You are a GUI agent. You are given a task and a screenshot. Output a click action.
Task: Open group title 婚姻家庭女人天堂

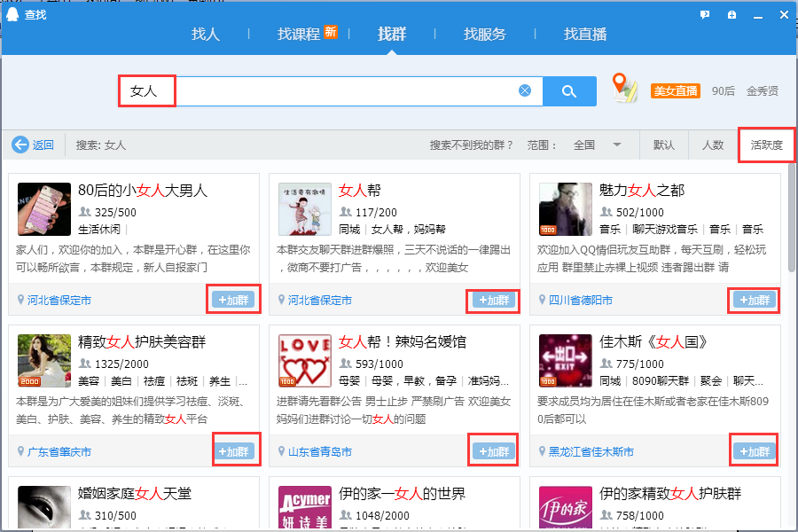[135, 494]
